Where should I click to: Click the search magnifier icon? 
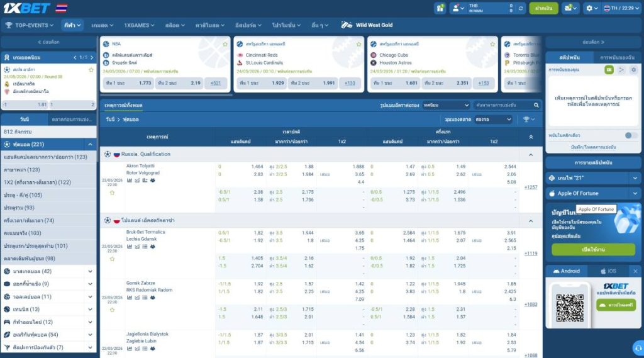[536, 105]
